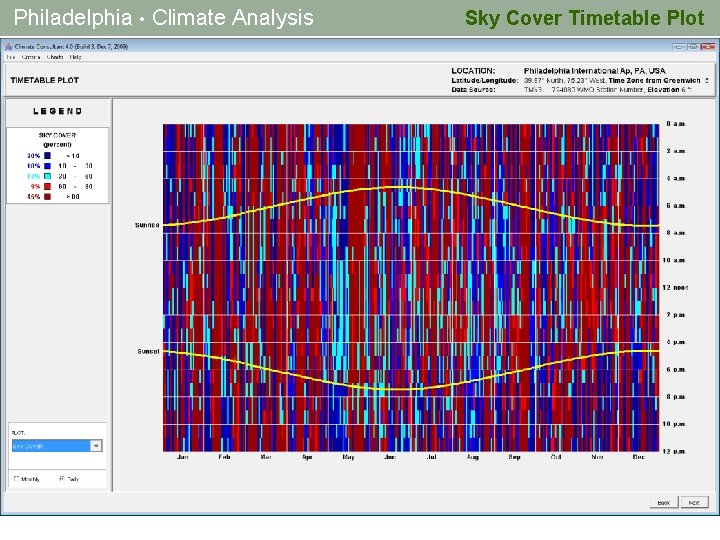
Task: Minimize the Climate Consultant window
Action: point(679,46)
